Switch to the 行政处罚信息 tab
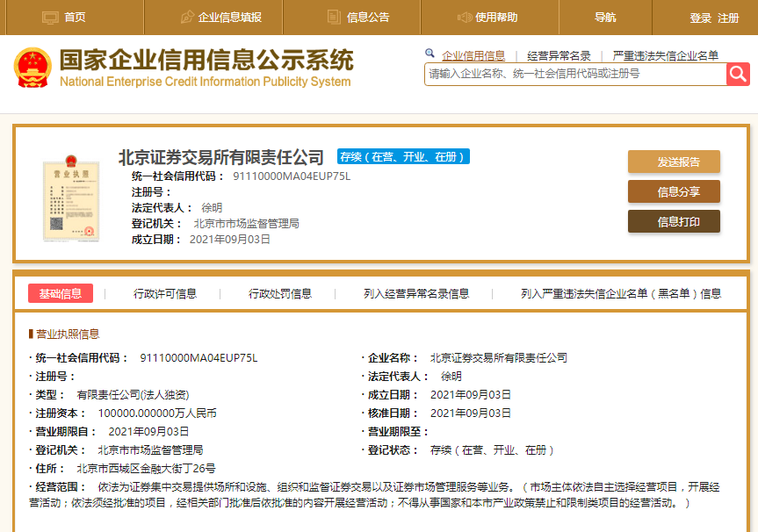 tap(280, 294)
